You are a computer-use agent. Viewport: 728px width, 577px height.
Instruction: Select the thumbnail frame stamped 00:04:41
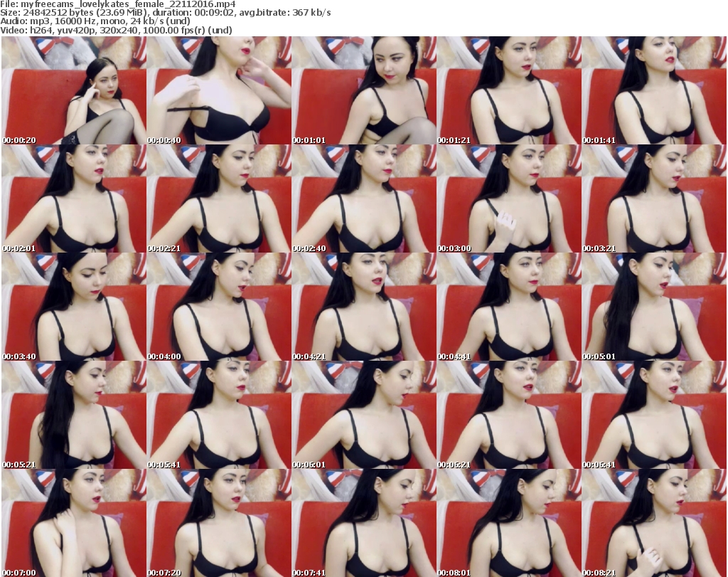coord(509,307)
